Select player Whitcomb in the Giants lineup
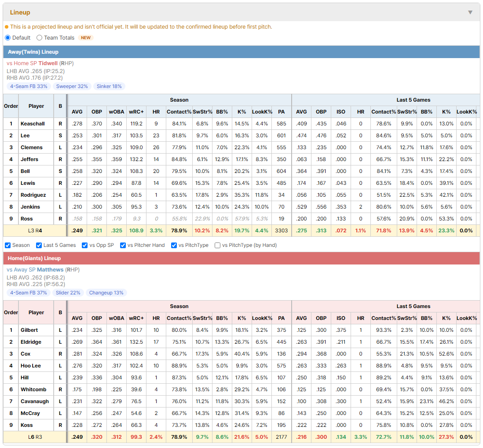 (33, 389)
